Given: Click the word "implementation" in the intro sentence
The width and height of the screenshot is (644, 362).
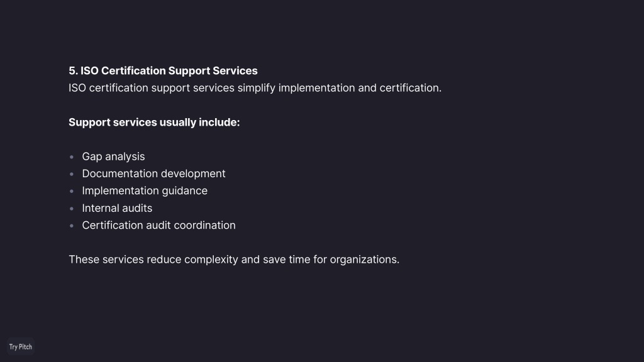Looking at the screenshot, I should pos(316,88).
